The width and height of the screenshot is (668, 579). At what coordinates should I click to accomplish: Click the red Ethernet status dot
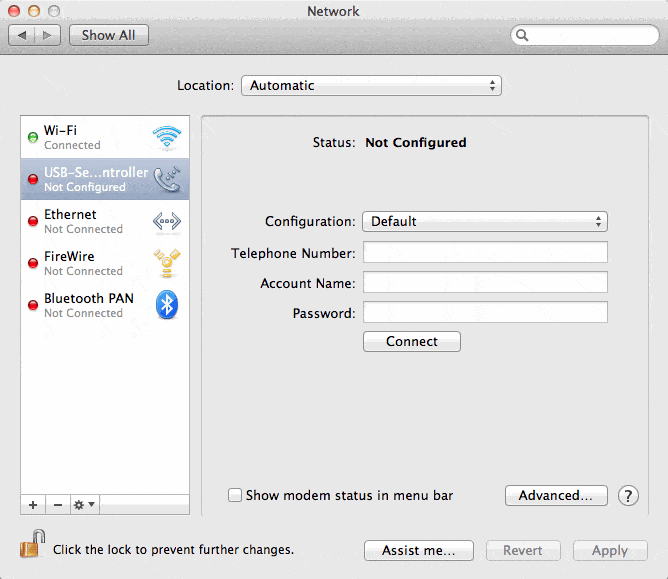pyautogui.click(x=33, y=221)
